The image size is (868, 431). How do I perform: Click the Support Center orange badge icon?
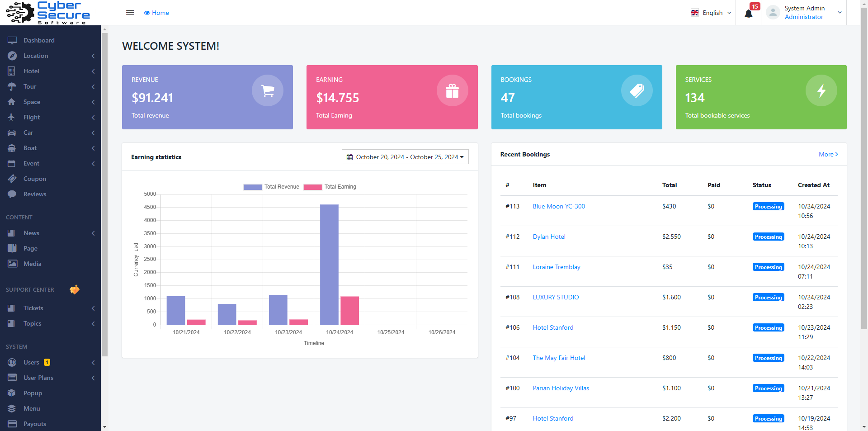75,289
